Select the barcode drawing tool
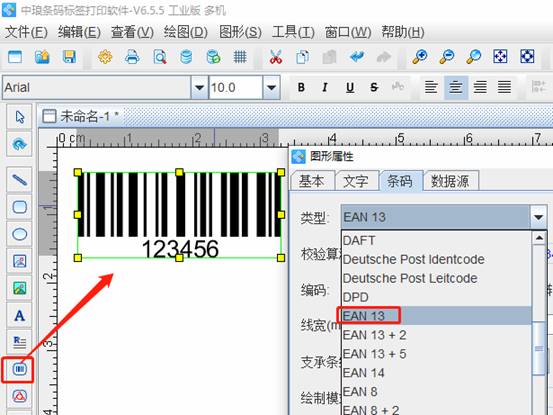This screenshot has height=415, width=553. [x=19, y=369]
